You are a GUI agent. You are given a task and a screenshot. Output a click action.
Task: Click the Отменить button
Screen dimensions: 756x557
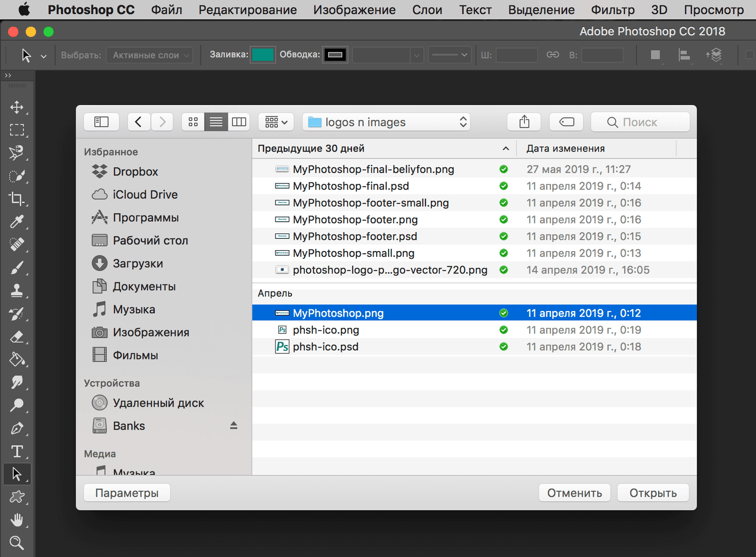[x=574, y=493]
